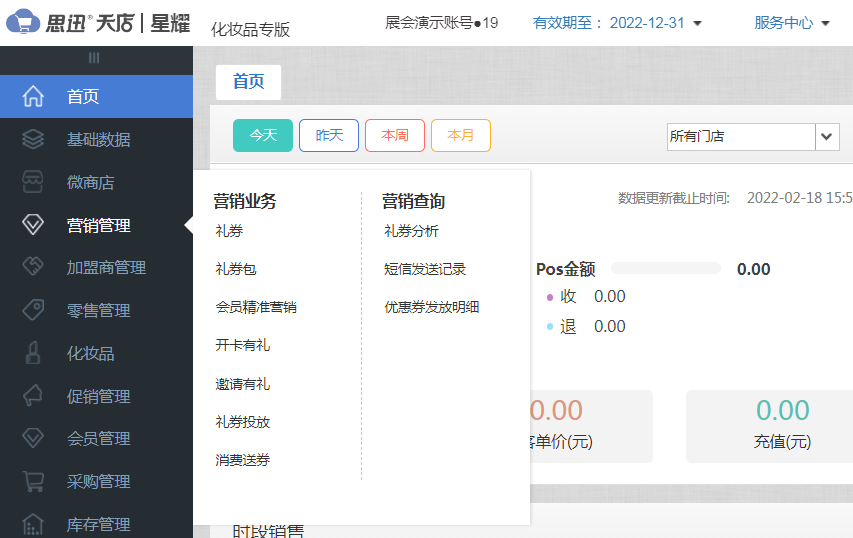853x538 pixels.
Task: Open 礼券包 in the flyout
Action: (236, 269)
